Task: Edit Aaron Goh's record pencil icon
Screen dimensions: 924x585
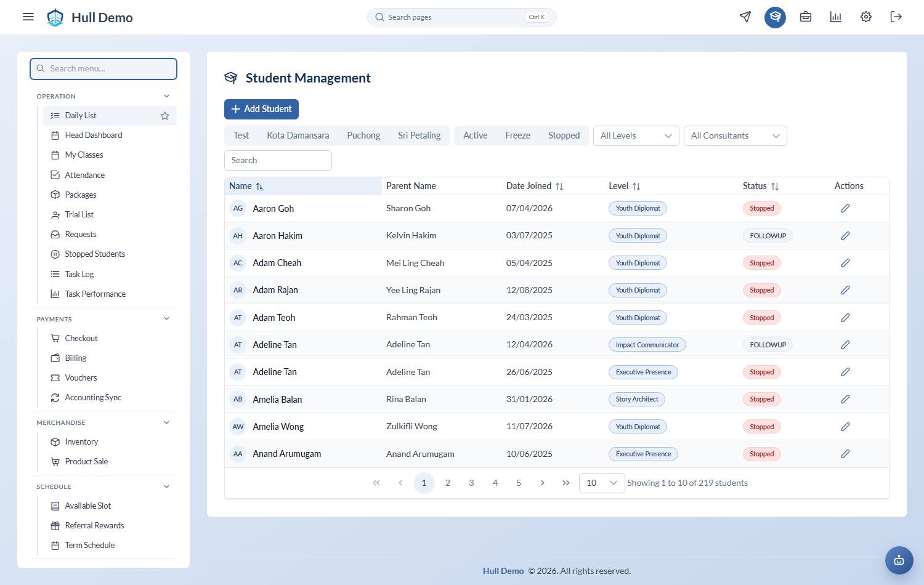Action: coord(845,208)
